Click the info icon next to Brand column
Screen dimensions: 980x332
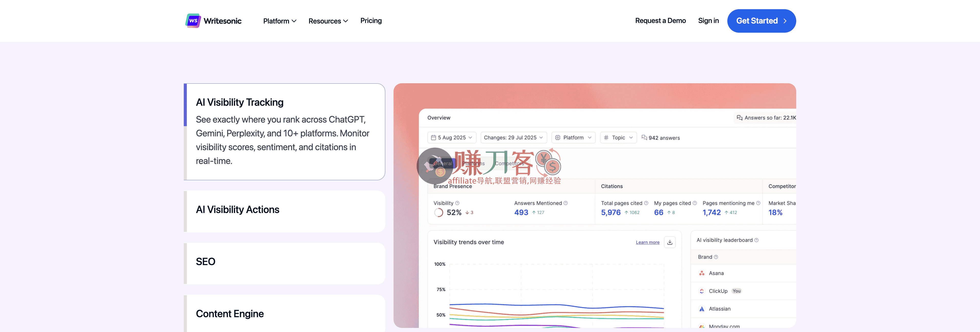(x=716, y=257)
